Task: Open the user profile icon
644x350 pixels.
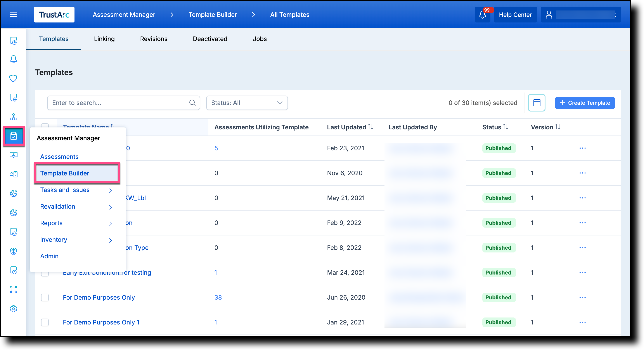Action: [x=549, y=15]
